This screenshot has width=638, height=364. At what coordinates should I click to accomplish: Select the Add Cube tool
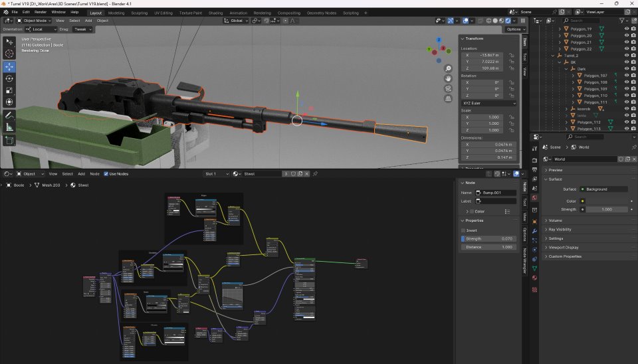(9, 141)
